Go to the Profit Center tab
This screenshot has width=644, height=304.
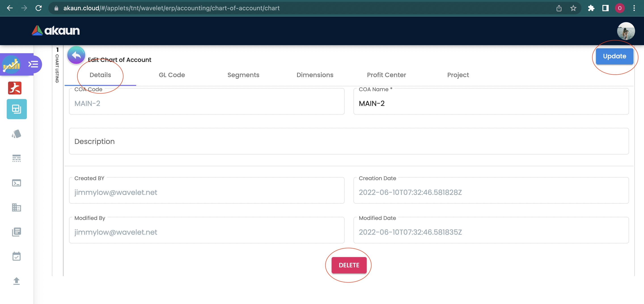[386, 75]
